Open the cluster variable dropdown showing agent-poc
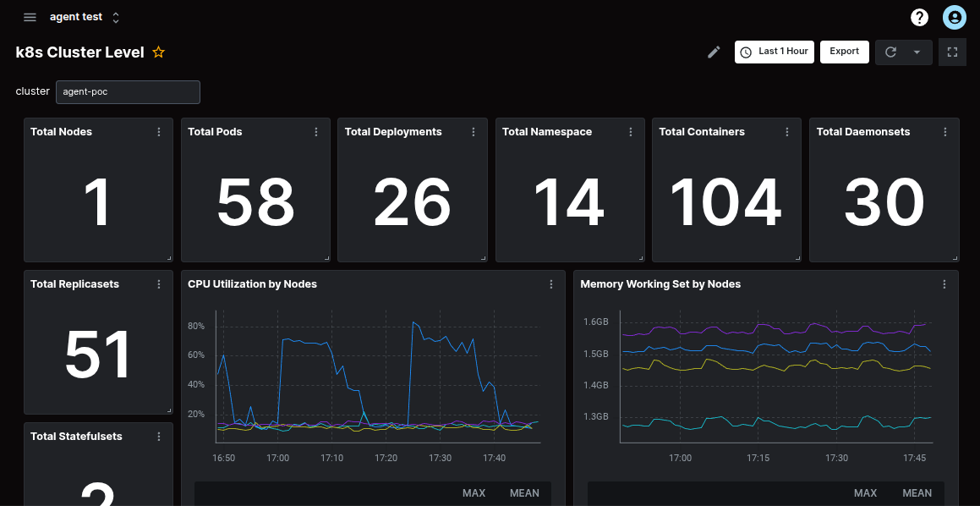The height and width of the screenshot is (506, 980). click(128, 91)
